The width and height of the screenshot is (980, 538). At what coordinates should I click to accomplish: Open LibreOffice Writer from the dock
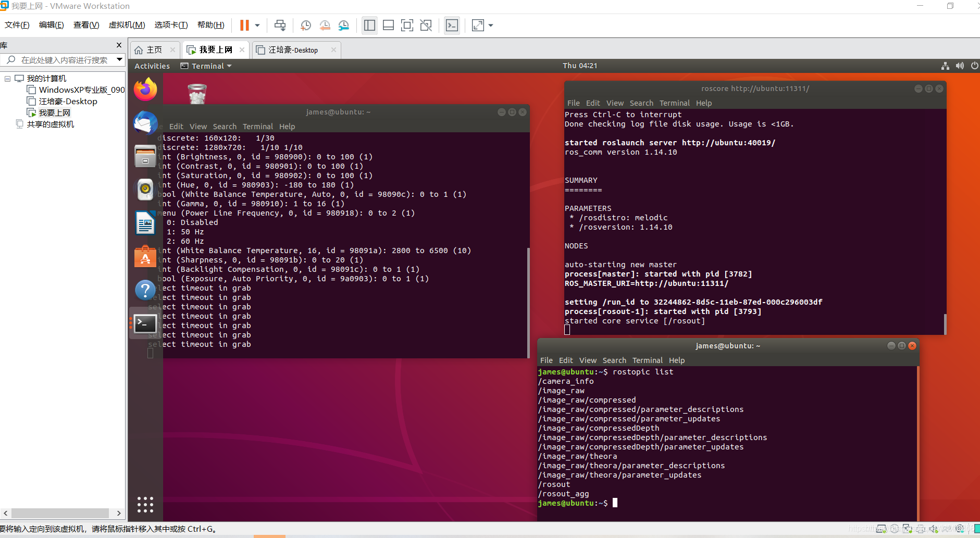[x=145, y=223]
